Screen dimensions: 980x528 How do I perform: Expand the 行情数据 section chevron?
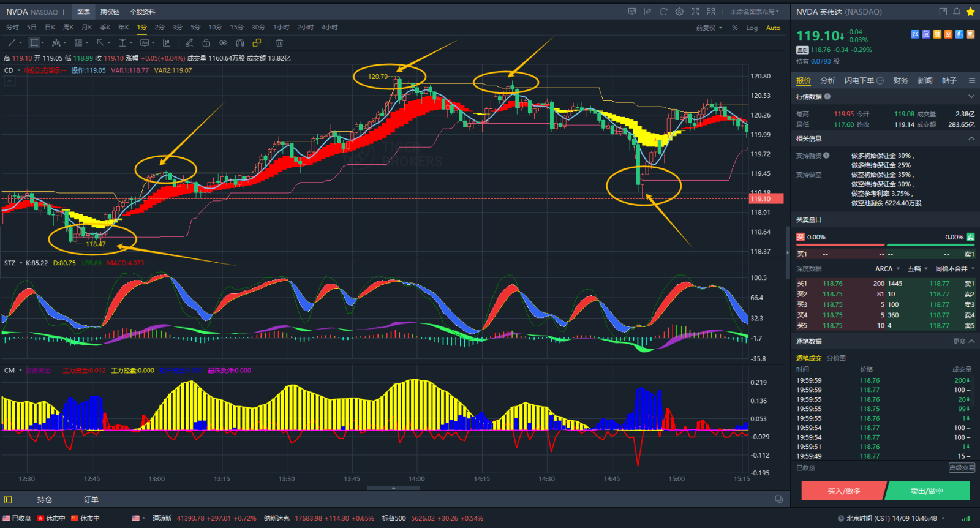pos(971,97)
